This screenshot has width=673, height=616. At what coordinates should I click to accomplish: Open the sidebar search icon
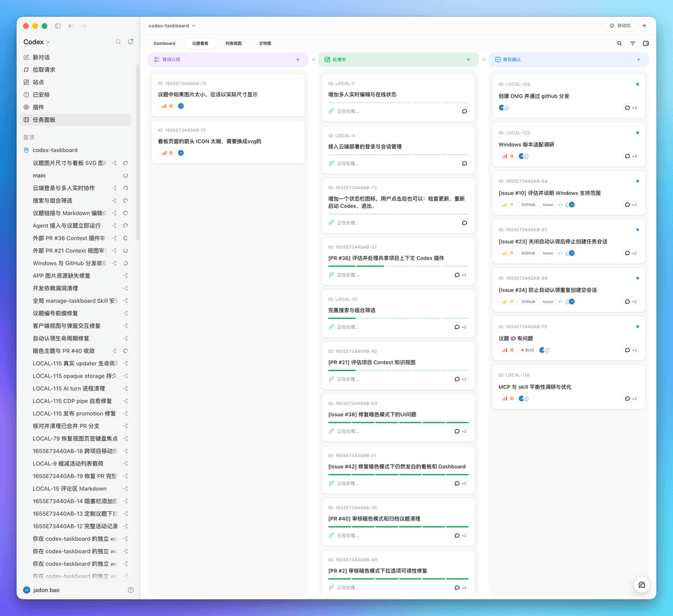tap(118, 42)
